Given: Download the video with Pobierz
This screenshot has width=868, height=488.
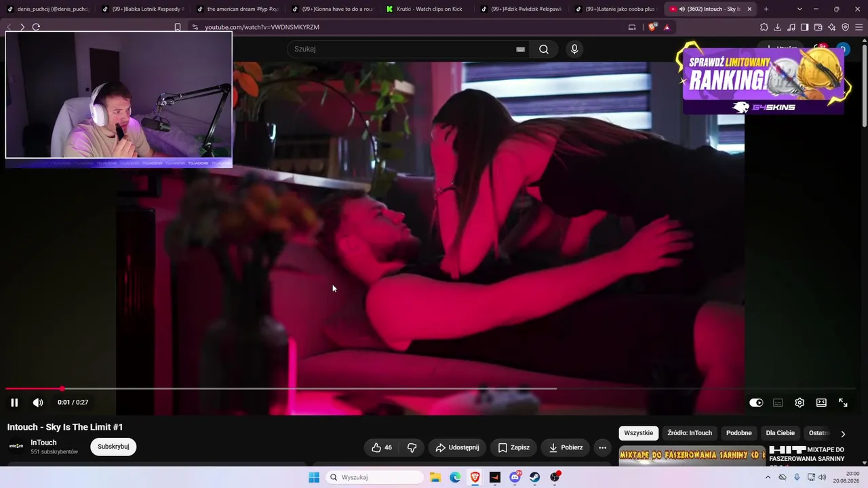Looking at the screenshot, I should coord(566,447).
